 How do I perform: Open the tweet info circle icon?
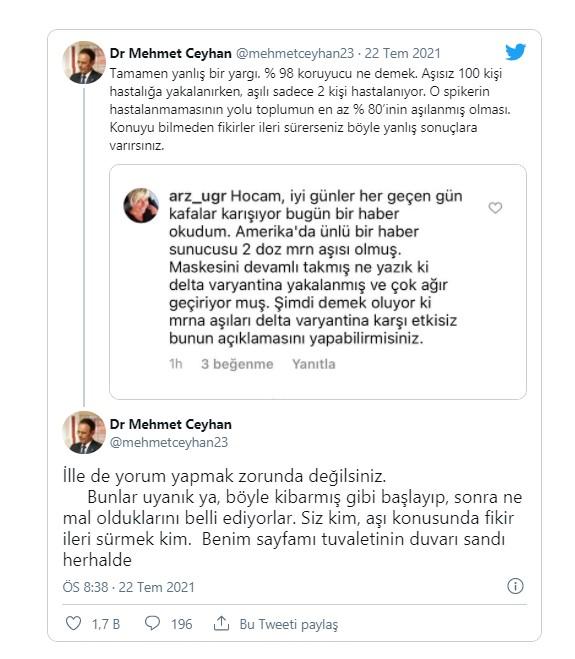click(x=515, y=586)
